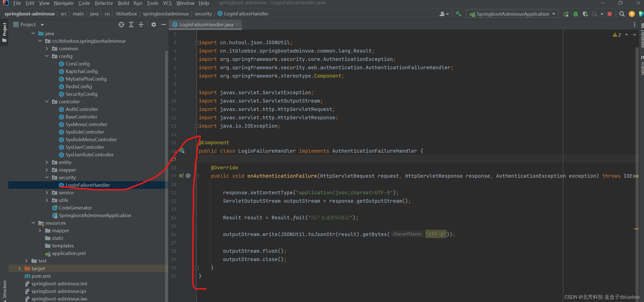644x302 pixels.
Task: Click Collapse All icon in Project panel
Action: pos(141,25)
